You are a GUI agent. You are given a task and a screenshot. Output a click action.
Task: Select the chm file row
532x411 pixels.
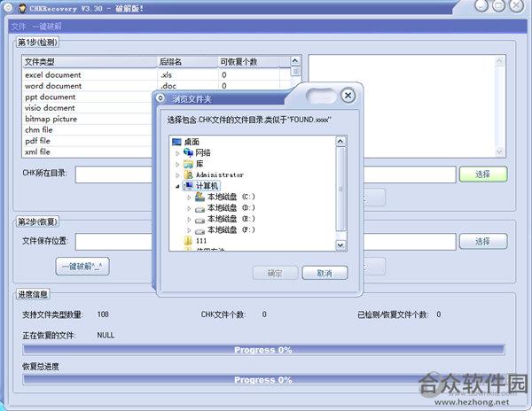pos(88,130)
